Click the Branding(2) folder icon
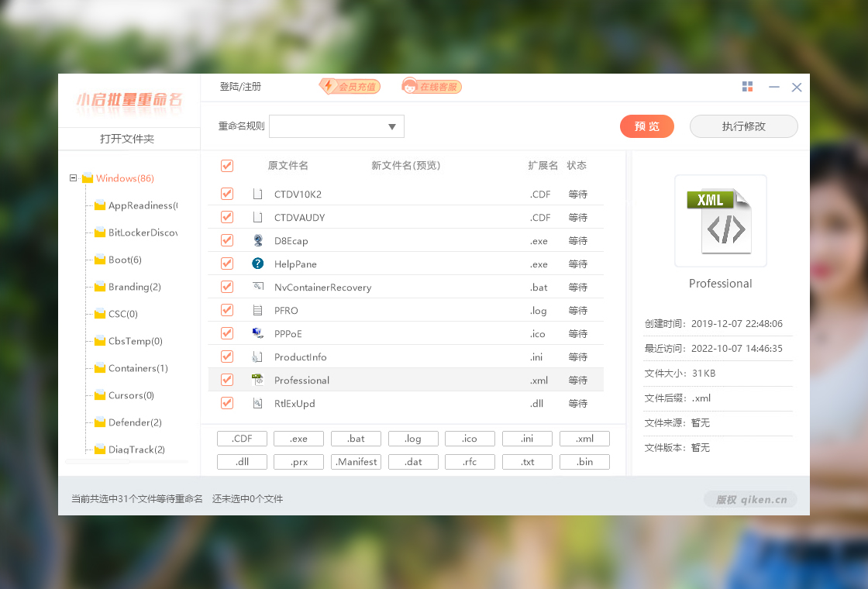 [100, 287]
